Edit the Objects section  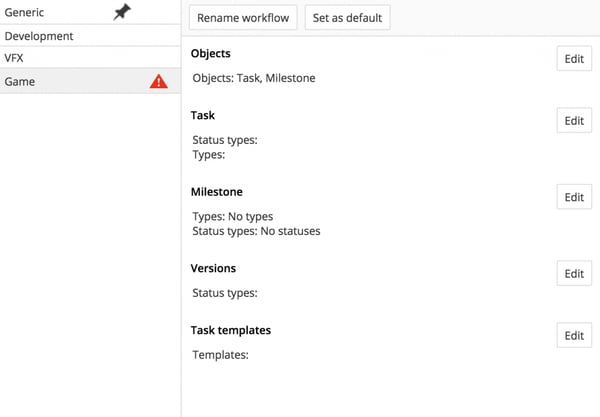click(x=573, y=59)
